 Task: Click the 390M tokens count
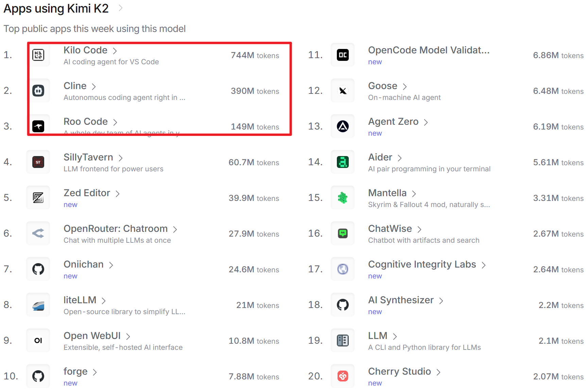pos(255,91)
